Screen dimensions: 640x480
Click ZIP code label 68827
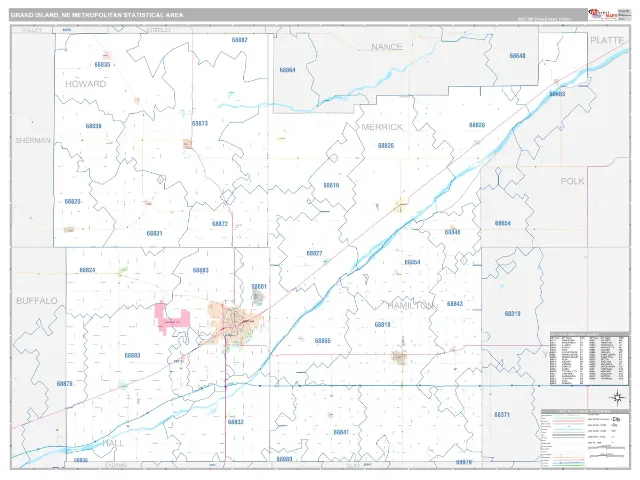pyautogui.click(x=314, y=253)
